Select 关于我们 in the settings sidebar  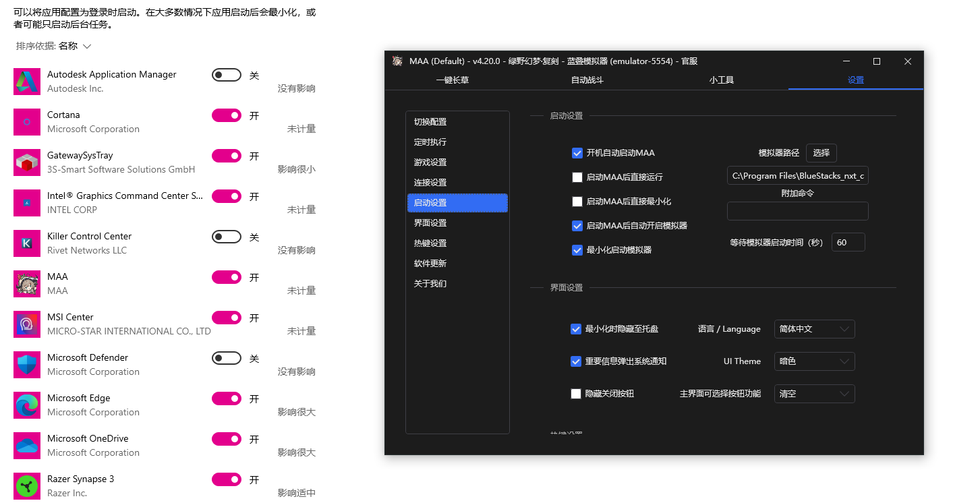click(431, 283)
